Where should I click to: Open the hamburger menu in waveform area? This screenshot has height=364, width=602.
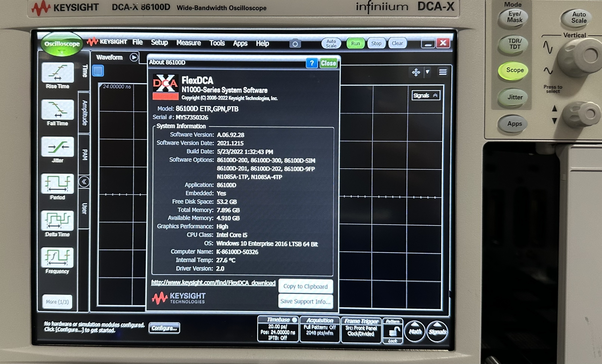coord(443,72)
